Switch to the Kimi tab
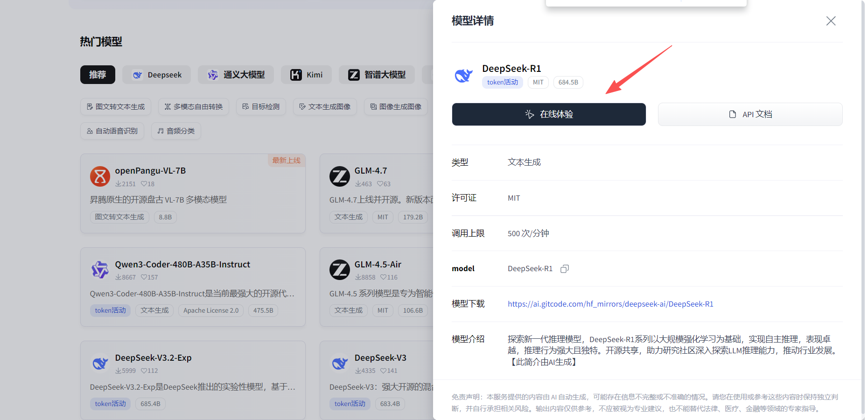This screenshot has height=420, width=868. coord(306,75)
